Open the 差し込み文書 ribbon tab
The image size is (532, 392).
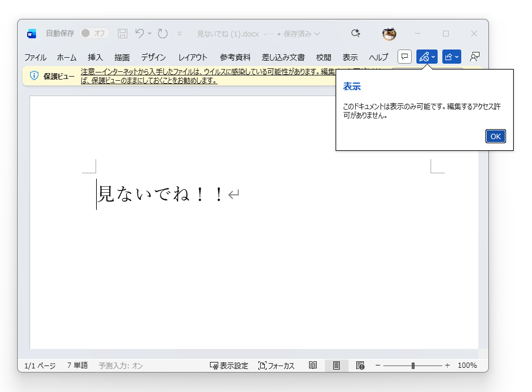click(x=283, y=57)
